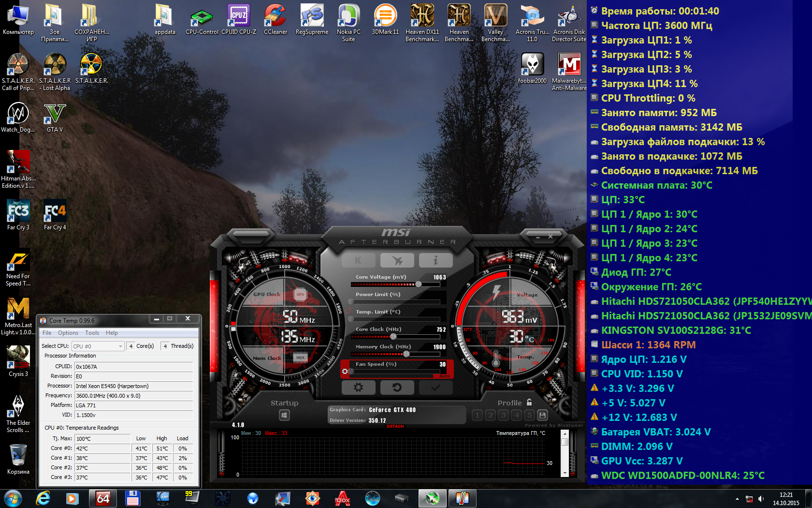Select the Acronis True Image 11.0 icon
This screenshot has height=508, width=812.
pos(532,23)
